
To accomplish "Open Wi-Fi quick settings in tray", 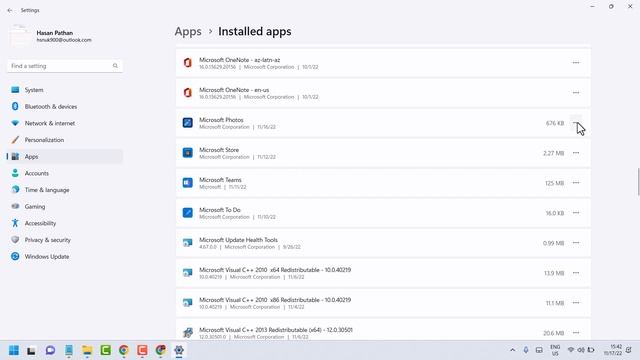I will (x=571, y=350).
